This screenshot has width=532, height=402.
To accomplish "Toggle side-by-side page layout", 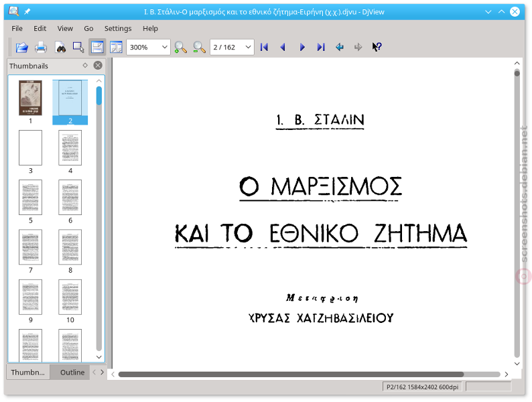I will click(x=116, y=47).
